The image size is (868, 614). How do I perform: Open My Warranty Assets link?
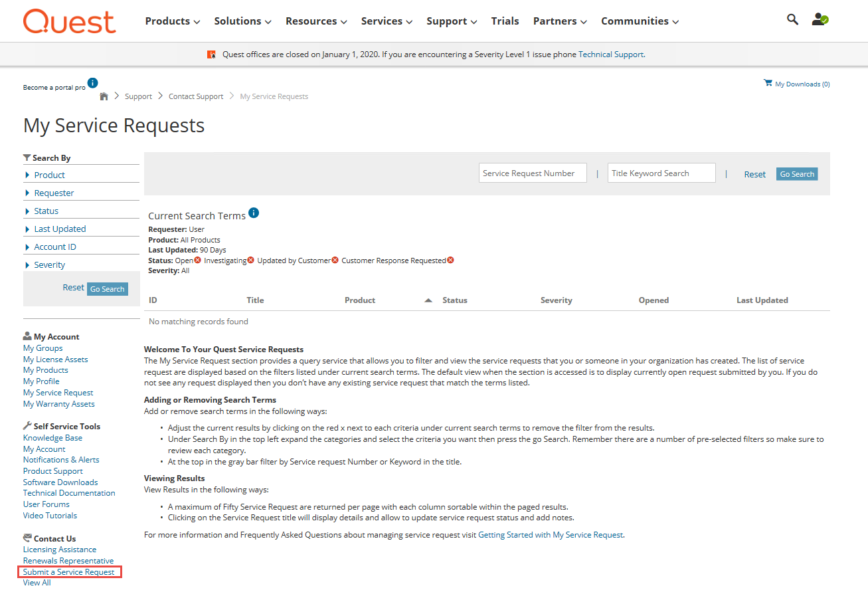59,404
